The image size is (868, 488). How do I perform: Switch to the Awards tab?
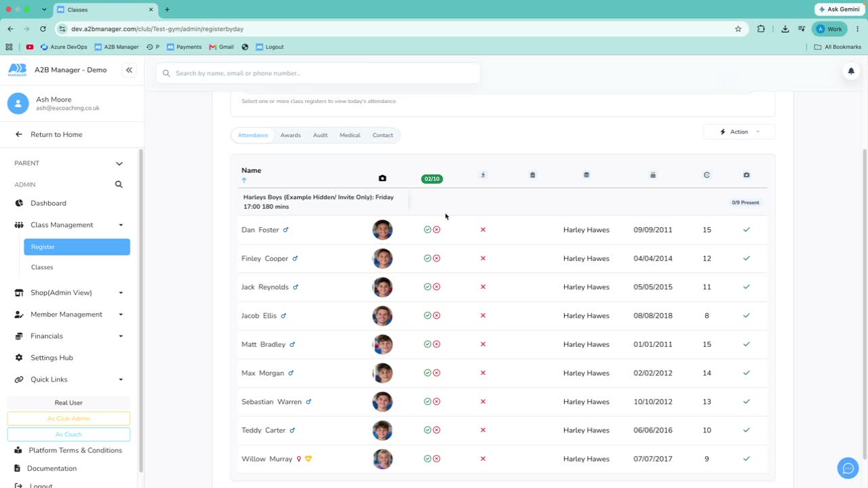(x=290, y=136)
